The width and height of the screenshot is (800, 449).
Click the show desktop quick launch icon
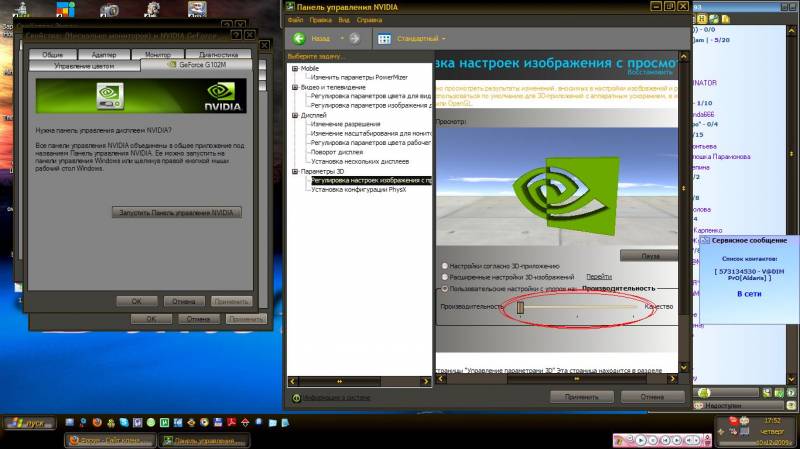(69, 422)
